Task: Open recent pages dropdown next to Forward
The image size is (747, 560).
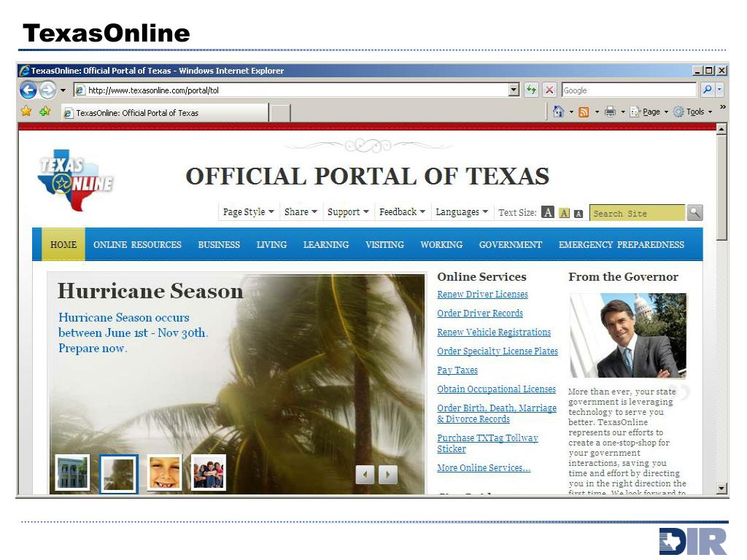Action: tap(63, 90)
